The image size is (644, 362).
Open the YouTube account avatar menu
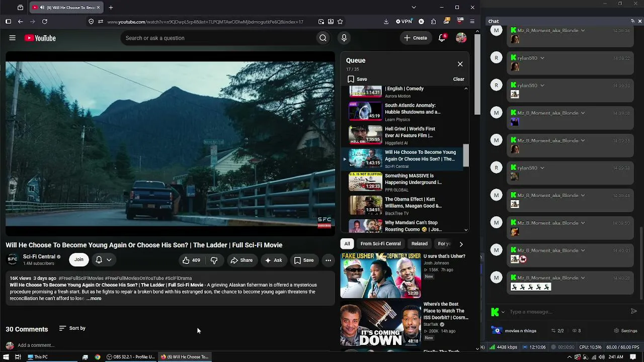[461, 38]
